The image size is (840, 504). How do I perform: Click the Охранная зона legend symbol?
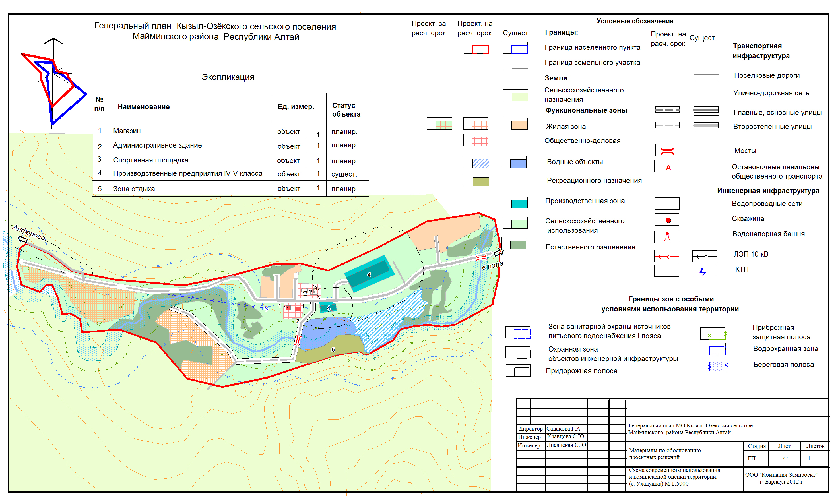pos(518,352)
